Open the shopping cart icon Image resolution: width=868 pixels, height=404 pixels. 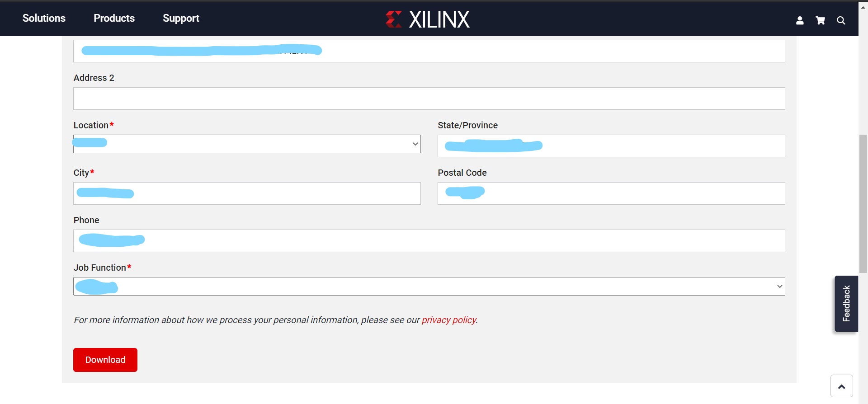pos(820,20)
